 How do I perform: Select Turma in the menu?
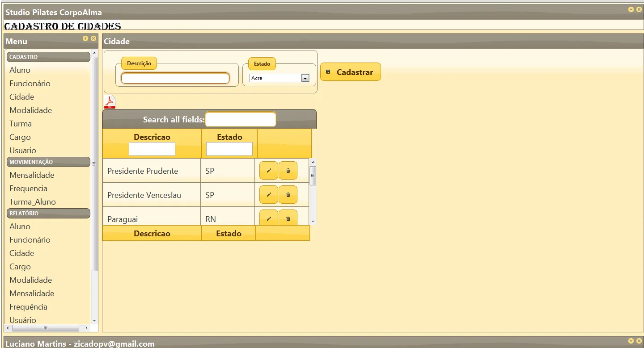[21, 124]
